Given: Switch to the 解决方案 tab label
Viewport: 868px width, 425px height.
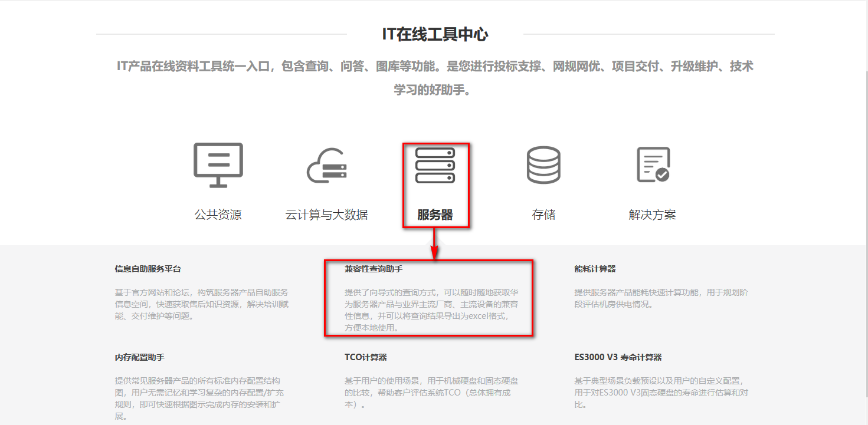Looking at the screenshot, I should (653, 215).
